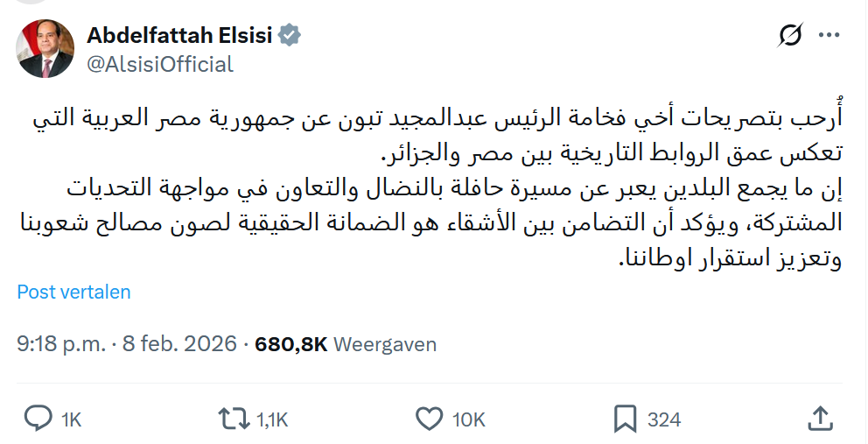The image size is (868, 444).
Task: Click the 324 bookmarks count
Action: 664,419
